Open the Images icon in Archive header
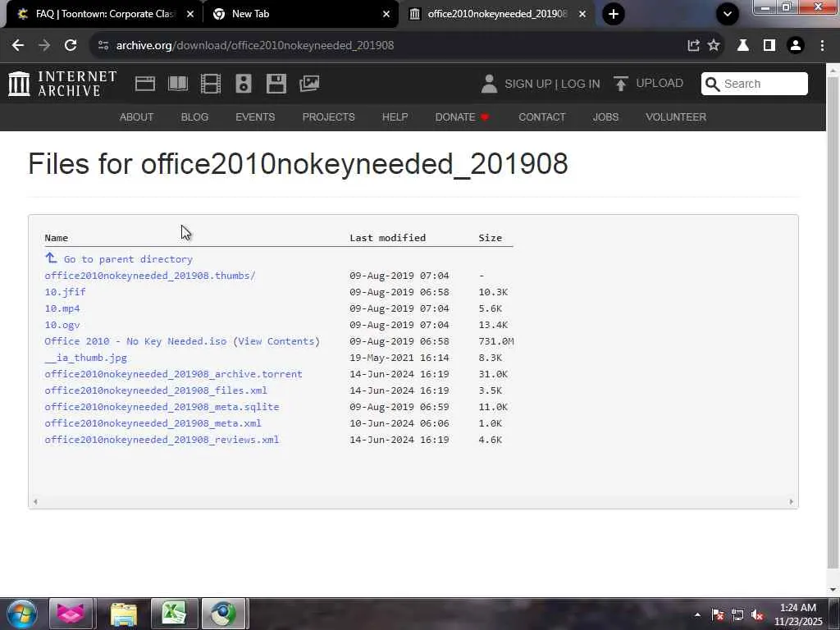Screen dimensions: 840x630 click(309, 84)
